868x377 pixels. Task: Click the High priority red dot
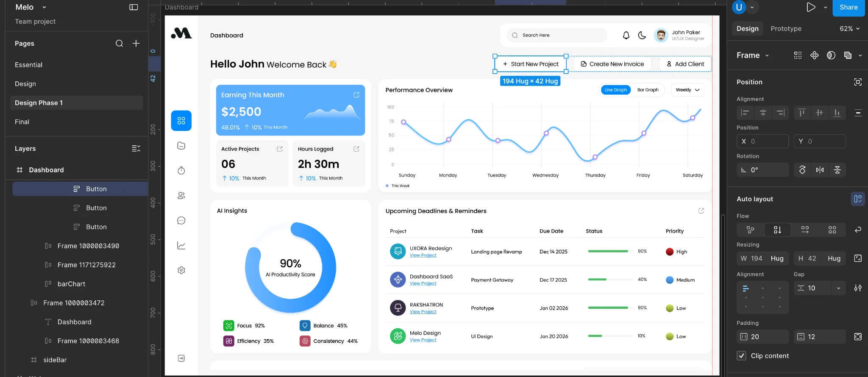(670, 252)
